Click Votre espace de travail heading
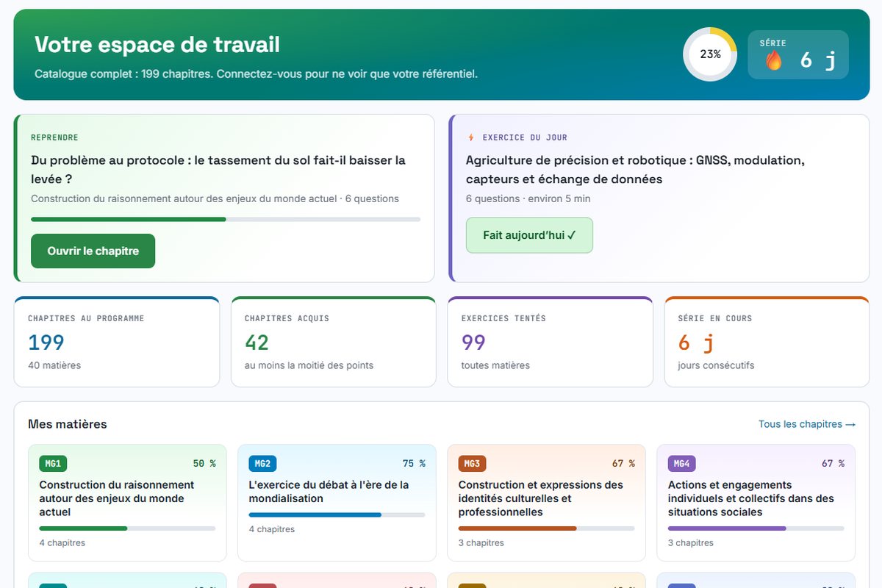The height and width of the screenshot is (588, 882). click(x=157, y=44)
